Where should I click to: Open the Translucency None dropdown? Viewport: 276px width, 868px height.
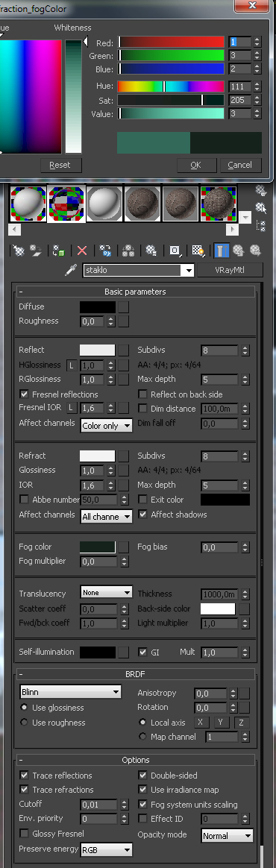[107, 593]
